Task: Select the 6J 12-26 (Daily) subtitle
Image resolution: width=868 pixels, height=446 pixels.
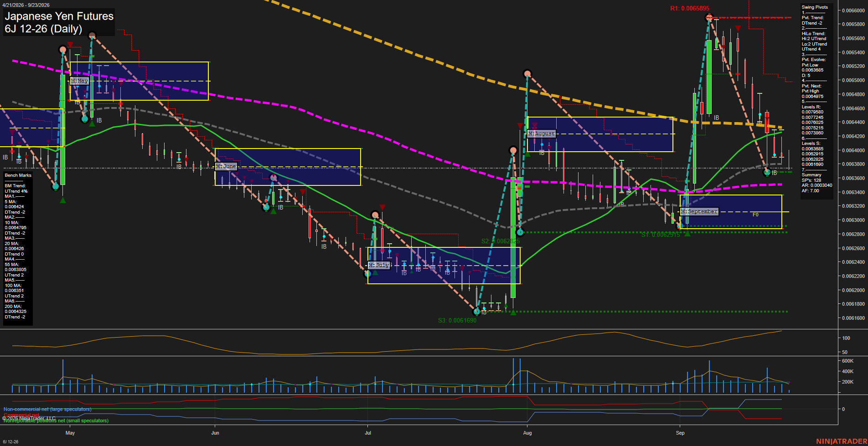Action: click(x=43, y=29)
